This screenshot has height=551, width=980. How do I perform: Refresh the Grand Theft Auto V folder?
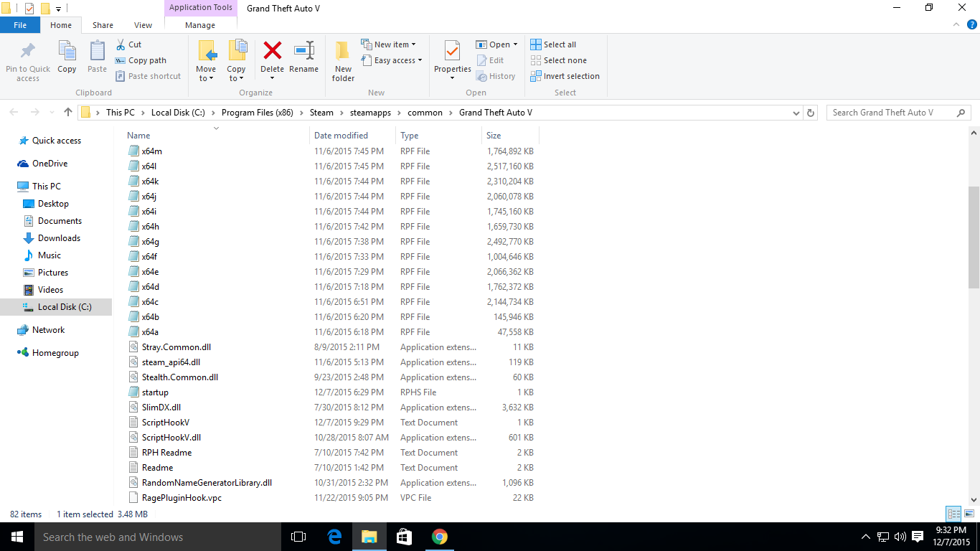tap(811, 113)
